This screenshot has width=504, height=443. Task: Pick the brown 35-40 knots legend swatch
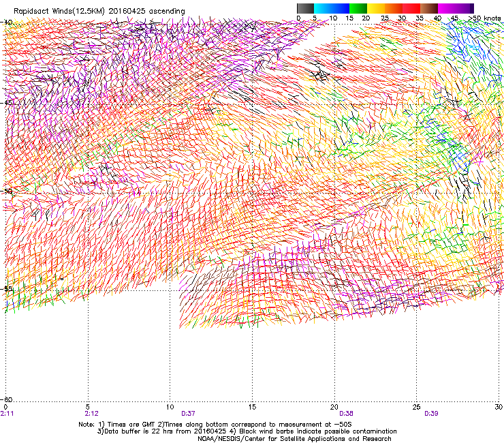click(x=429, y=8)
